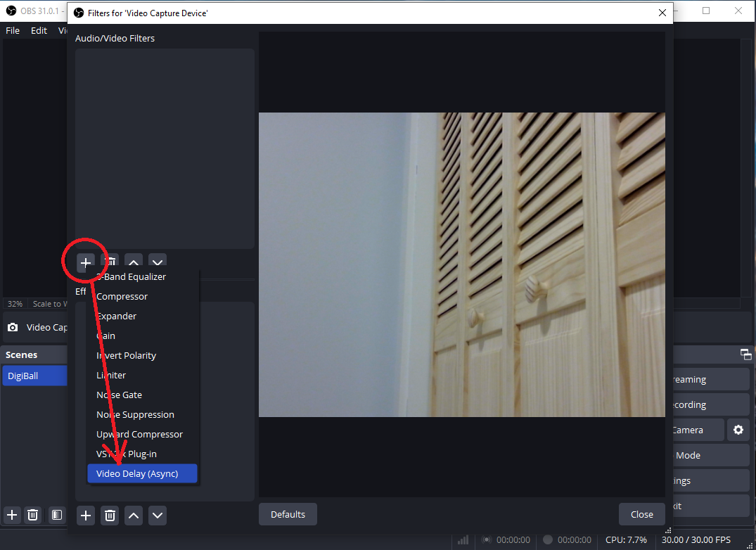The height and width of the screenshot is (550, 756).
Task: Move the Effect filter up with the arrow
Action: pos(134,516)
